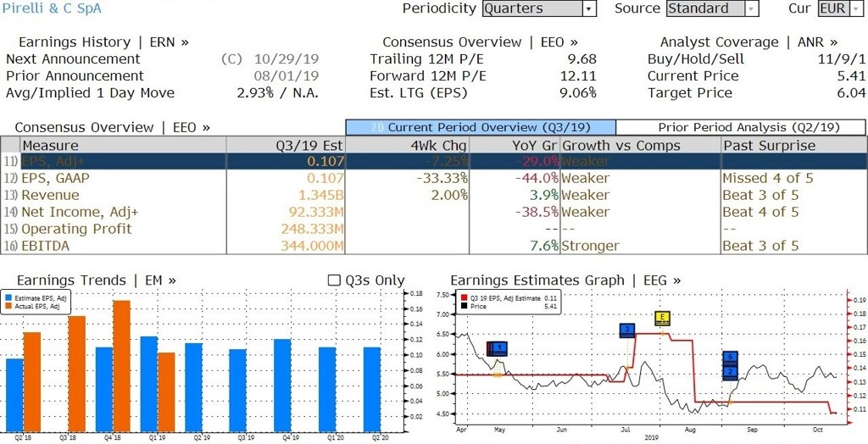Select the EBITDA measure row

(x=432, y=246)
